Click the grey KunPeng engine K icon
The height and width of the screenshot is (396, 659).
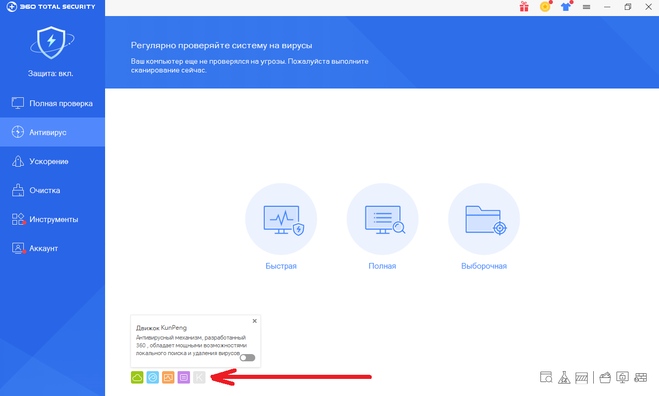click(x=199, y=378)
